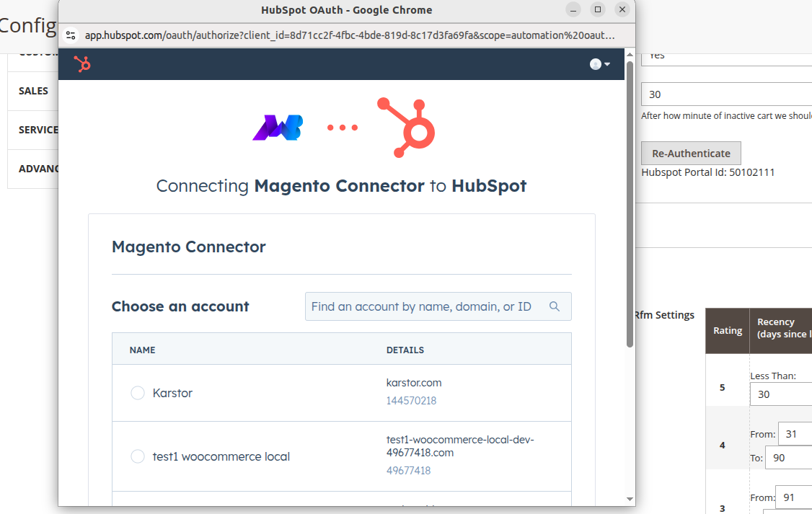Select the test1 woocommerce local radio button
This screenshot has height=514, width=812.
point(138,456)
